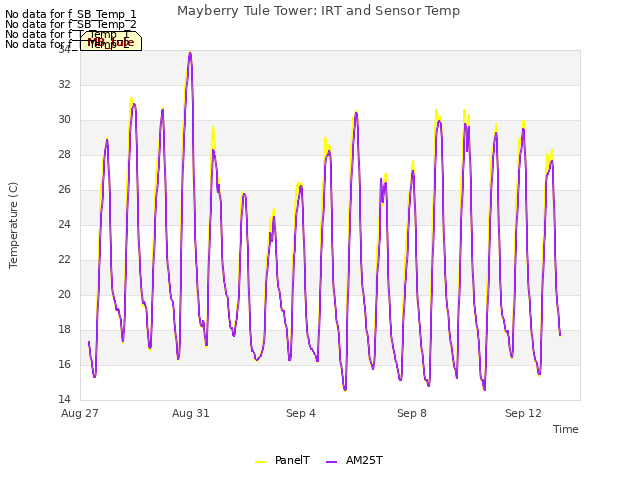Click the highest temperature peak near Aug 31
The width and height of the screenshot is (640, 480).
click(x=190, y=53)
